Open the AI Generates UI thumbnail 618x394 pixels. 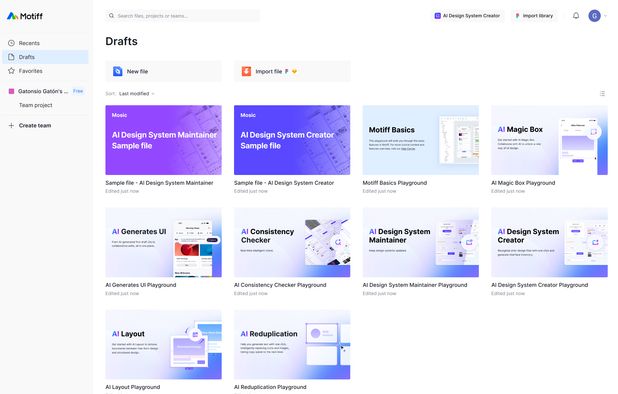163,242
